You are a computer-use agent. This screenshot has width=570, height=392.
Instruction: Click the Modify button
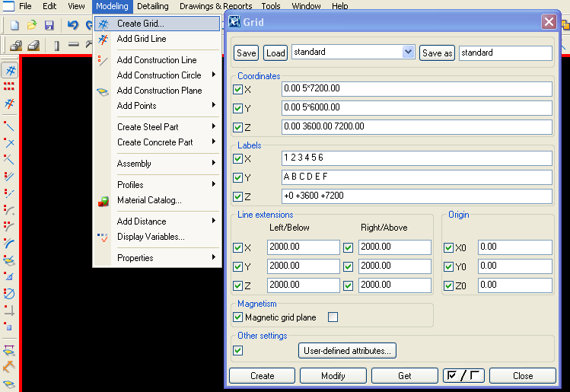333,376
